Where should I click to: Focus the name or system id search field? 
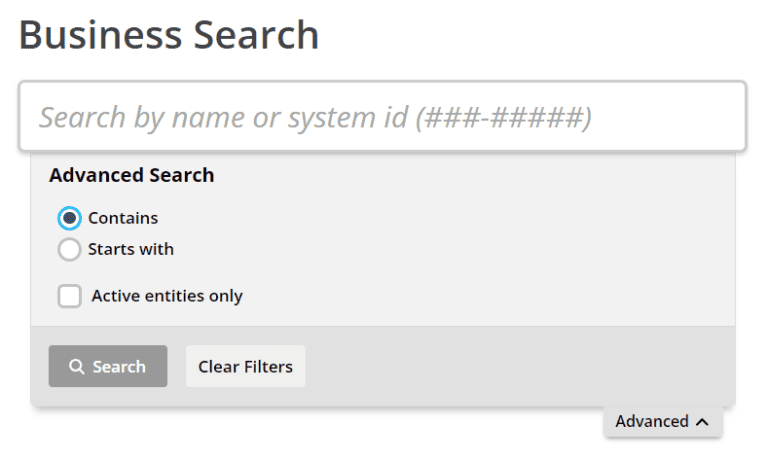click(x=382, y=117)
